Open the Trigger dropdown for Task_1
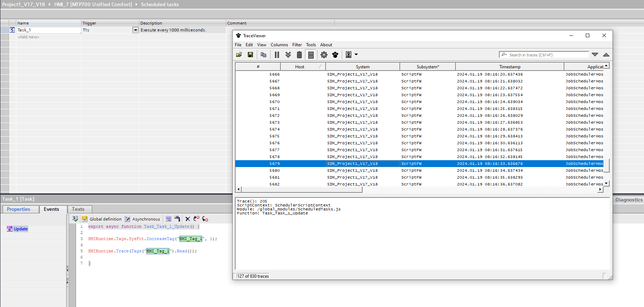 pos(135,30)
